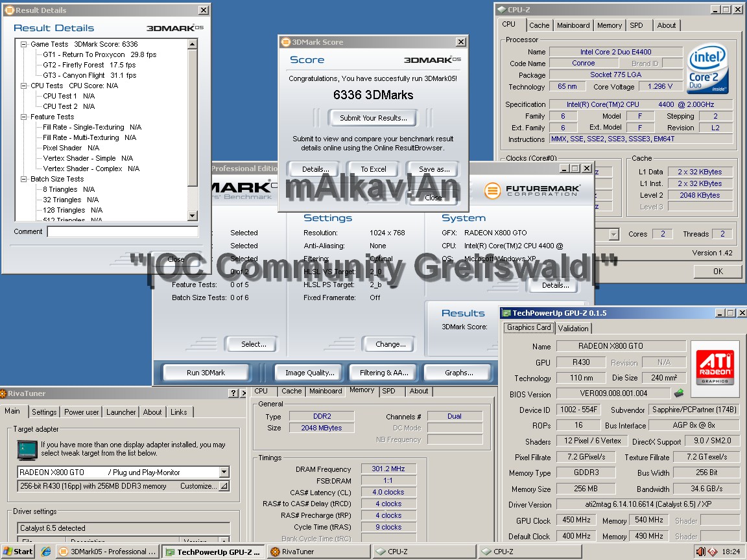Image resolution: width=747 pixels, height=560 pixels.
Task: Open Details in 3DMark Score dialog
Action: point(315,169)
